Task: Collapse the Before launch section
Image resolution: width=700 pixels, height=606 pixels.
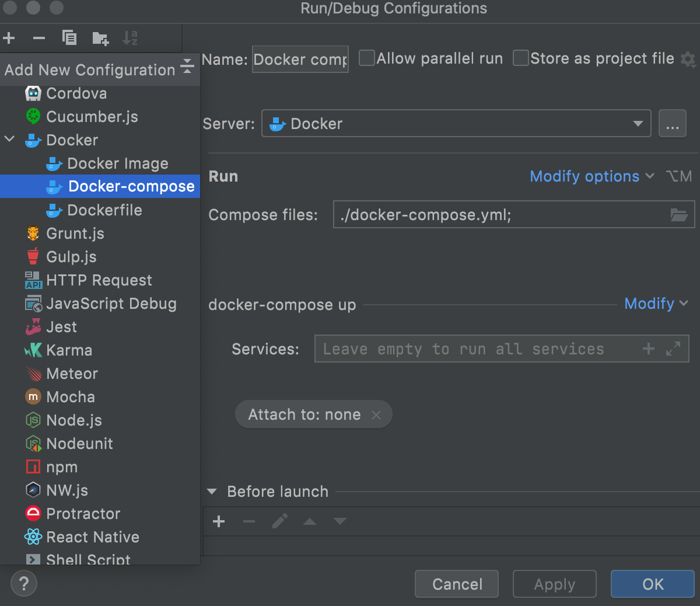Action: [x=212, y=492]
